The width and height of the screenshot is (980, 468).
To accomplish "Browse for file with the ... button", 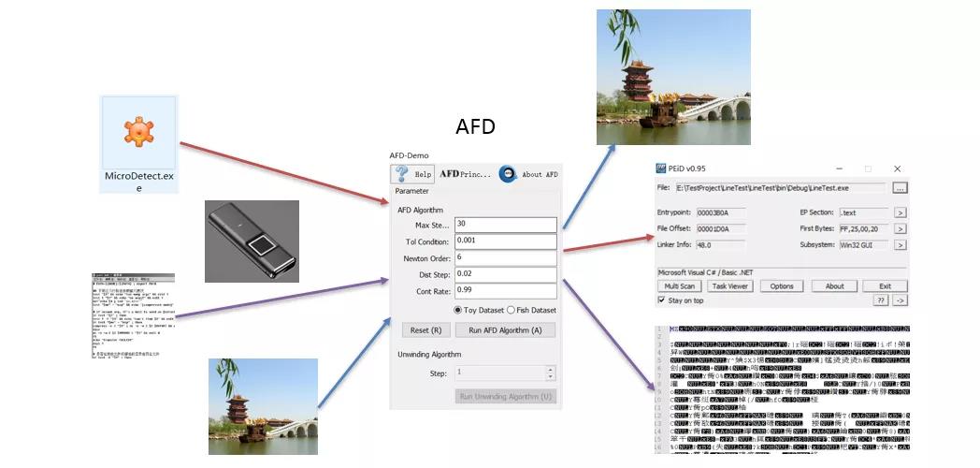I will 899,188.
